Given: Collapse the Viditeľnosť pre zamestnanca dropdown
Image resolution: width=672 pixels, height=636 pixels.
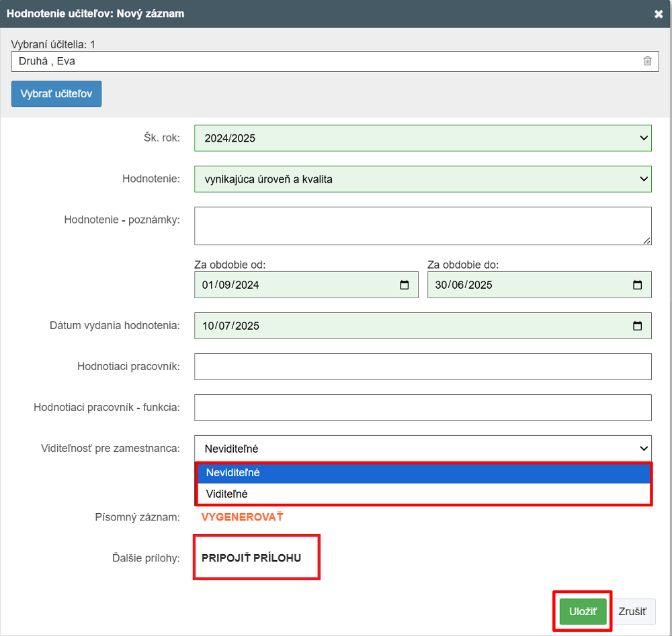Looking at the screenshot, I should [423, 448].
